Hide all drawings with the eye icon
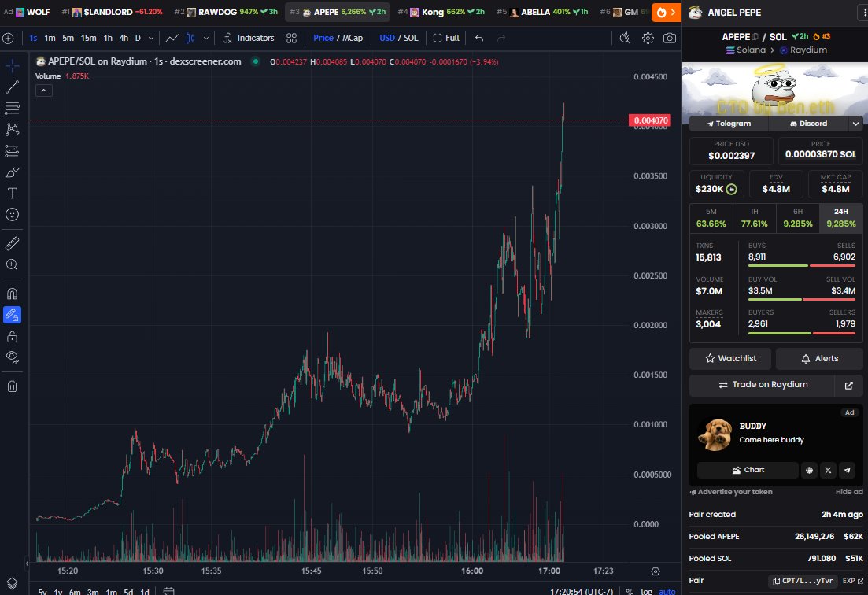 [x=12, y=357]
